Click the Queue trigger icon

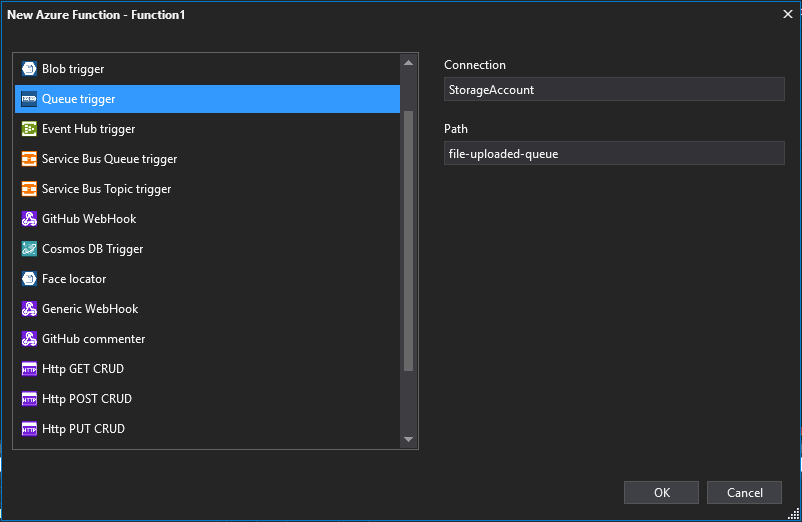tap(29, 99)
